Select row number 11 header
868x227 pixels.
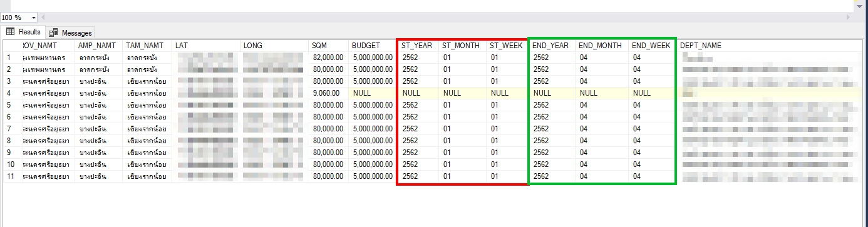(13, 176)
